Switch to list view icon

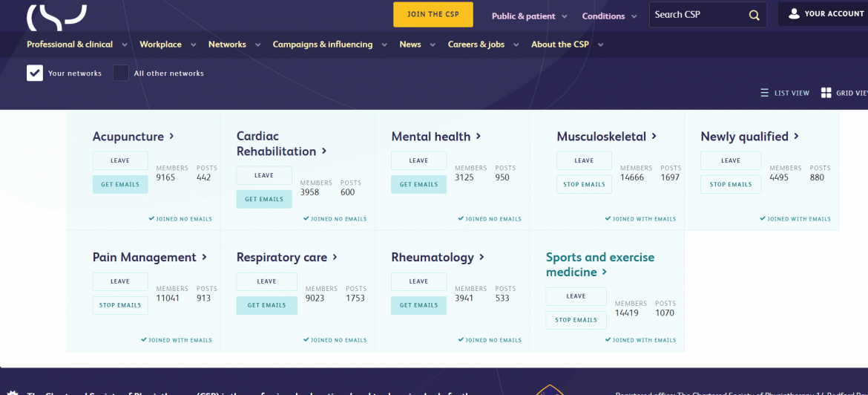[765, 93]
